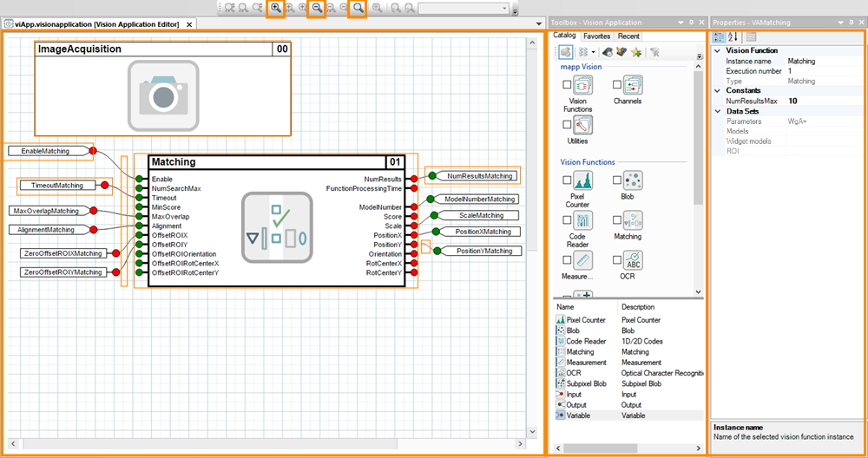Open the Properties panel window-position dropdown
Image resolution: width=868 pixels, height=458 pixels.
[840, 23]
